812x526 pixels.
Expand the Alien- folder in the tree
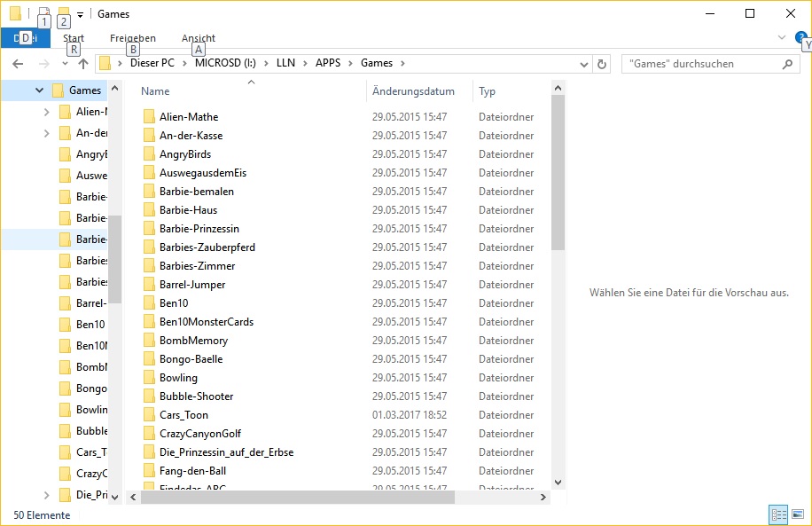pos(47,112)
